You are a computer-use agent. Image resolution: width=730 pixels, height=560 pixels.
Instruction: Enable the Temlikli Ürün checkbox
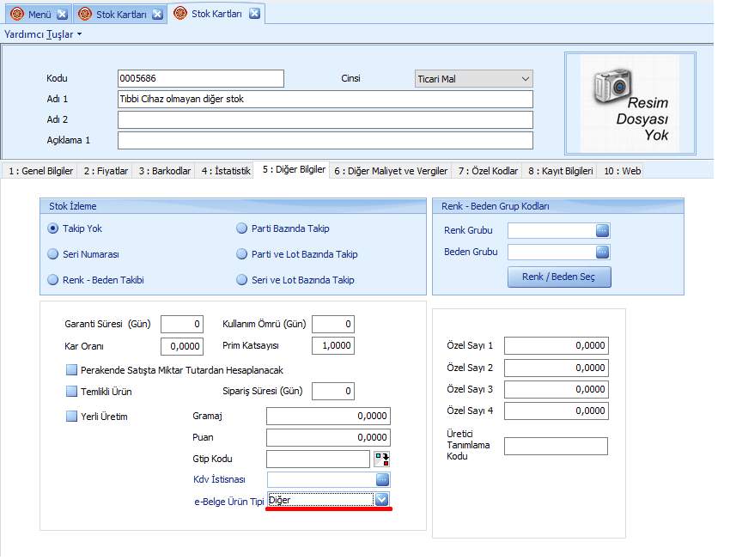tap(72, 392)
